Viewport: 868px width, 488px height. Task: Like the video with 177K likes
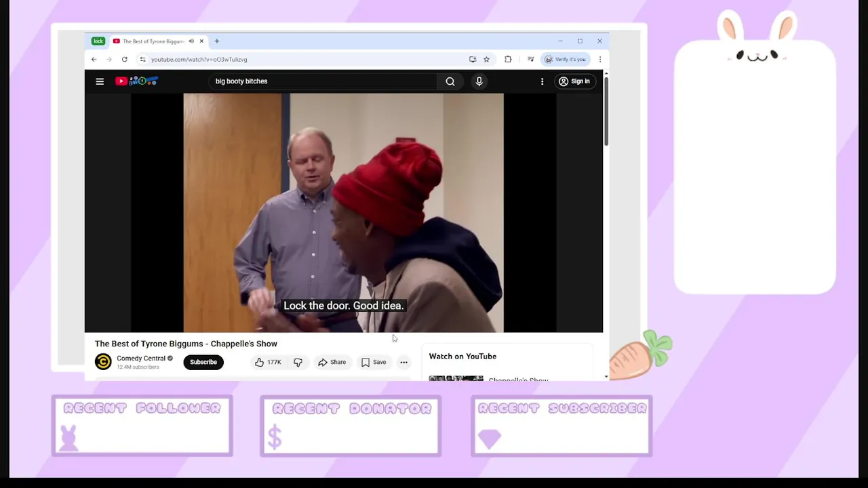click(268, 363)
